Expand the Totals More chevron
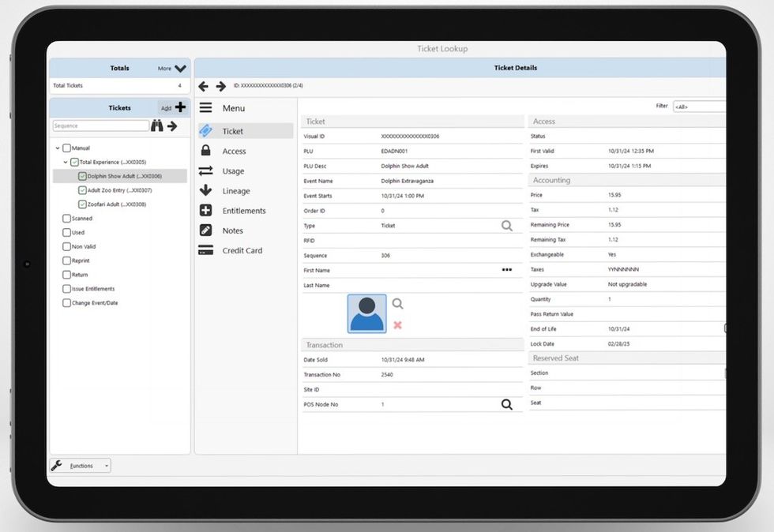The image size is (774, 532). tap(180, 69)
